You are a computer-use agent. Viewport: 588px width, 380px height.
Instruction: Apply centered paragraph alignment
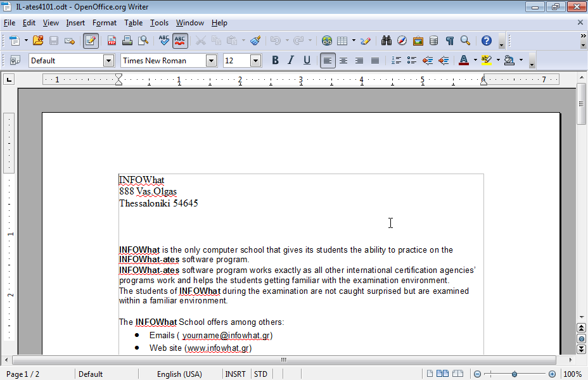[343, 60]
